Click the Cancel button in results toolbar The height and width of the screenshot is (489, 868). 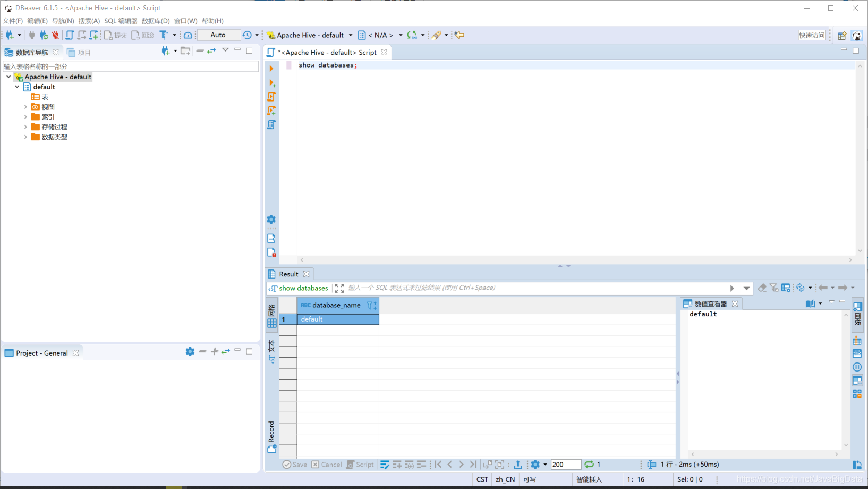(327, 465)
